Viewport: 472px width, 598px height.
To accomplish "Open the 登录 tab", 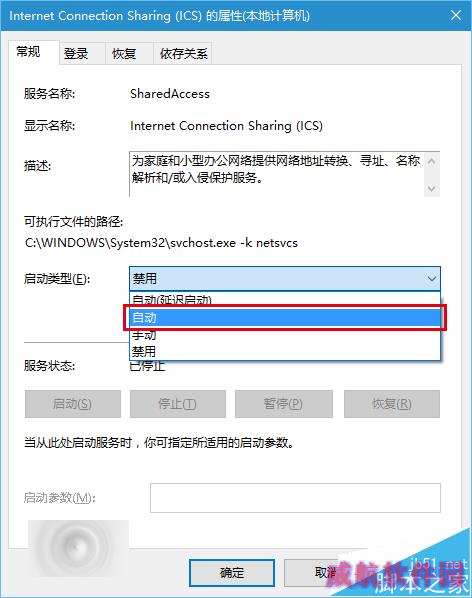I will [76, 53].
